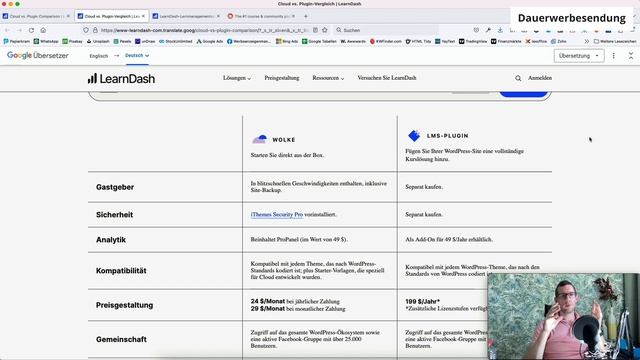Screen dimensions: 640x360
Task: Open Google Übersetzer three-dot options menu
Action: point(613,56)
